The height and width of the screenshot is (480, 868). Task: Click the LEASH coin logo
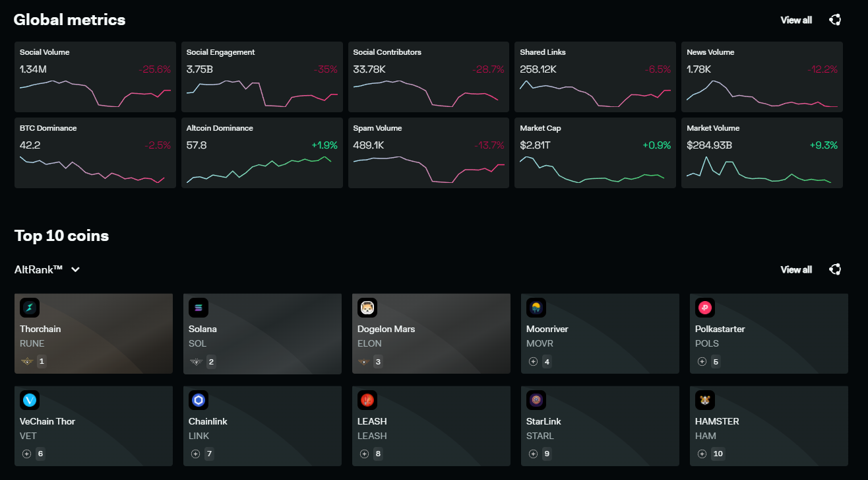coord(367,400)
